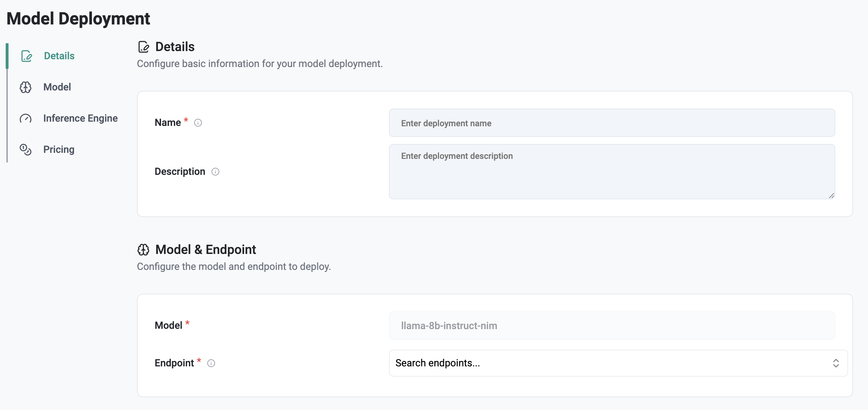Image resolution: width=868 pixels, height=410 pixels.
Task: Grab the description textarea resize handle
Action: pyautogui.click(x=831, y=196)
